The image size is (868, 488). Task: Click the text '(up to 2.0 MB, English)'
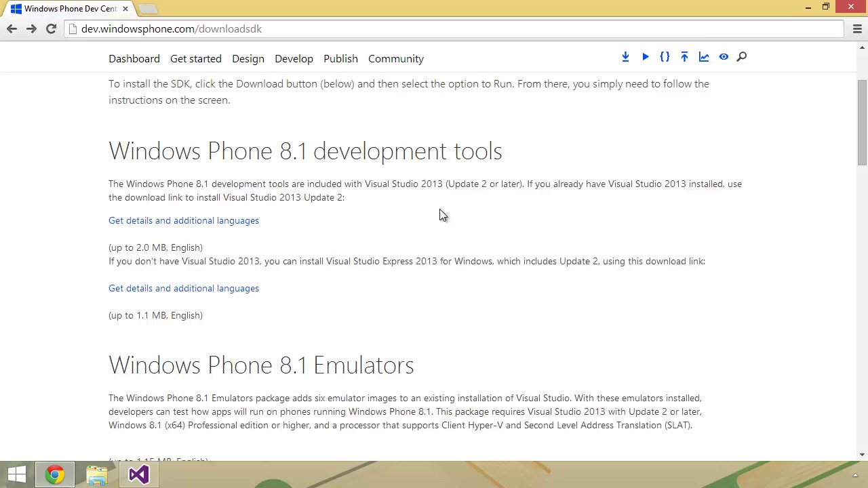click(x=155, y=247)
